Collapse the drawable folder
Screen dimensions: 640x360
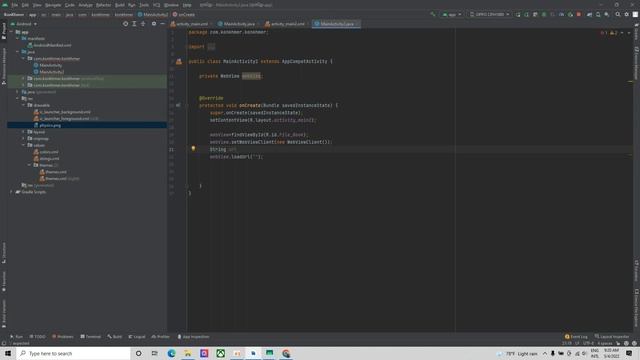pos(24,105)
